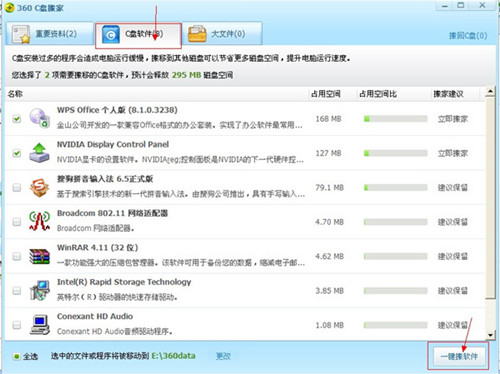Click the 搜狗拼音输入法 6.5正式版 title

[105, 179]
